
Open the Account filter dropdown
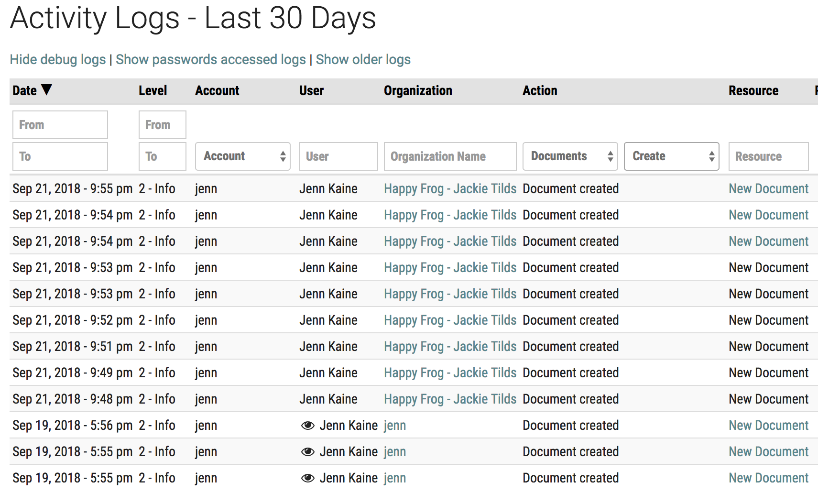[242, 156]
